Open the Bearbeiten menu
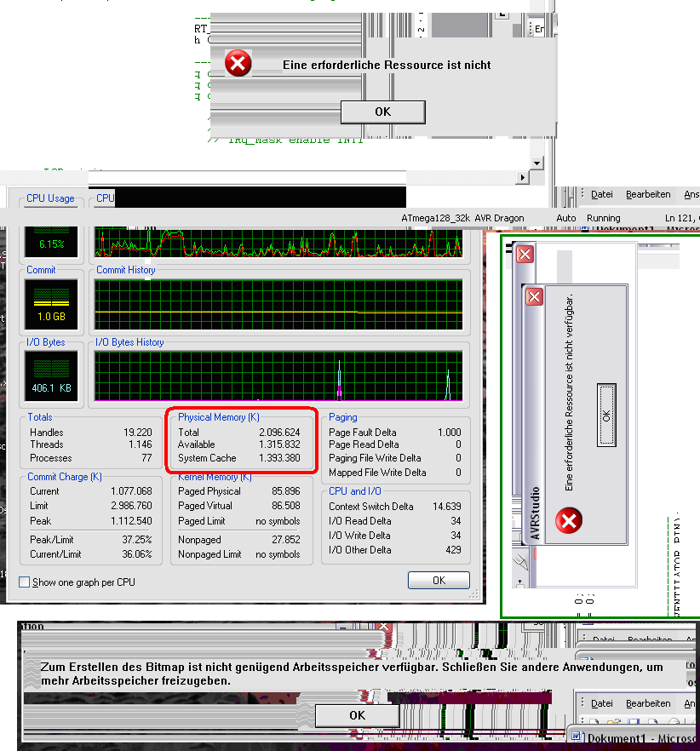Image resolution: width=700 pixels, height=751 pixels. tap(649, 702)
